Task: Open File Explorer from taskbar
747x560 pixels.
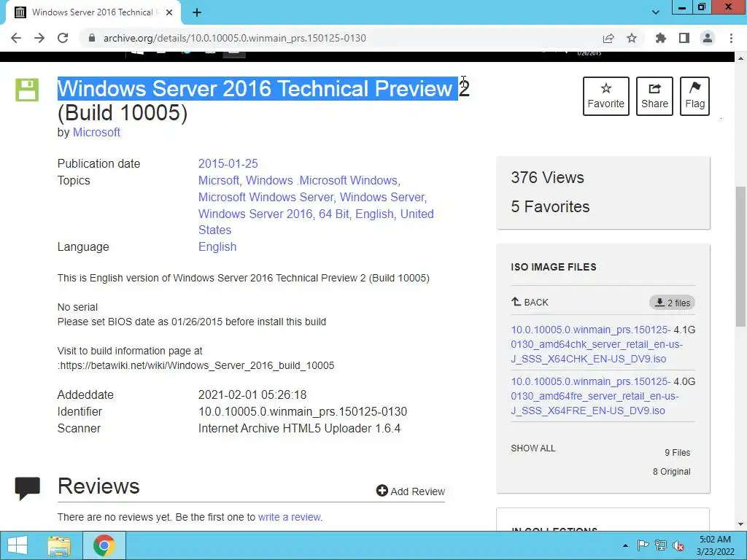Action: (59, 545)
